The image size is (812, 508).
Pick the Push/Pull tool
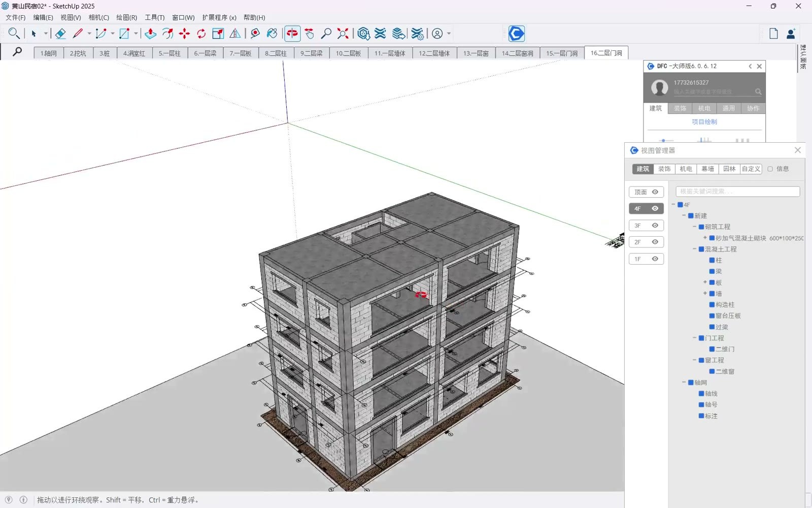click(150, 34)
